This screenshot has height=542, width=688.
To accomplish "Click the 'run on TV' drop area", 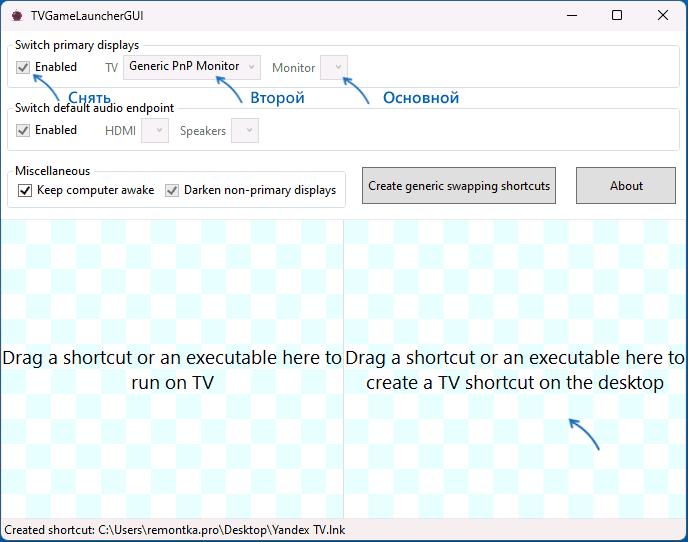I will (172, 369).
